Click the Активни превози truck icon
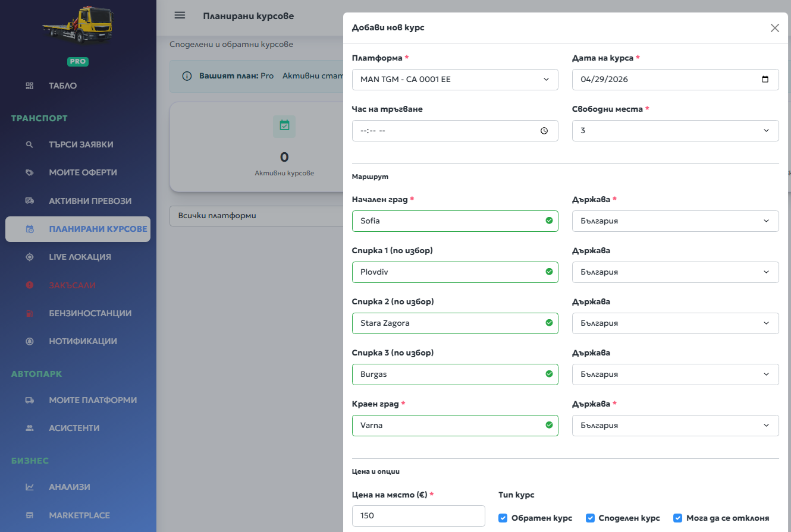The image size is (791, 532). (30, 201)
